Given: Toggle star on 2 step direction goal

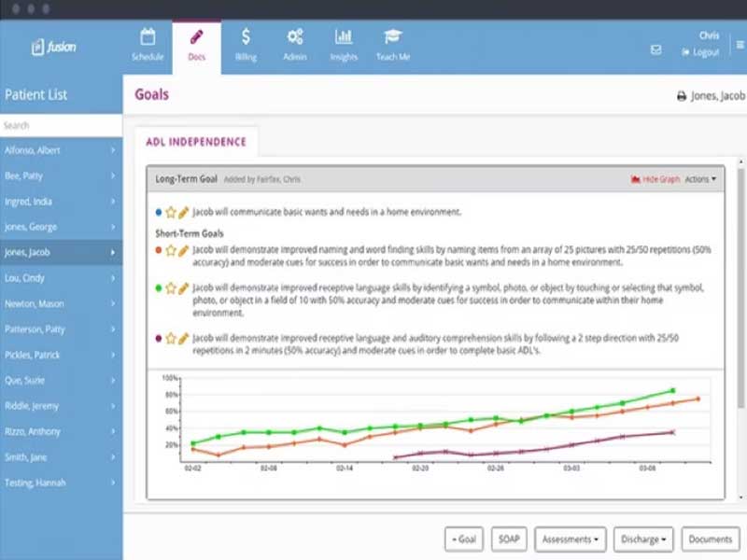Looking at the screenshot, I should 171,339.
